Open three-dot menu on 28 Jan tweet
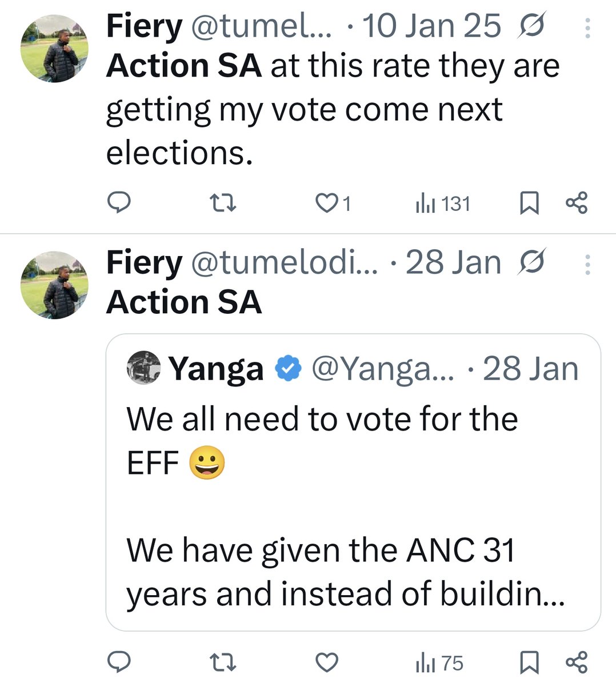This screenshot has width=616, height=686. point(587,264)
